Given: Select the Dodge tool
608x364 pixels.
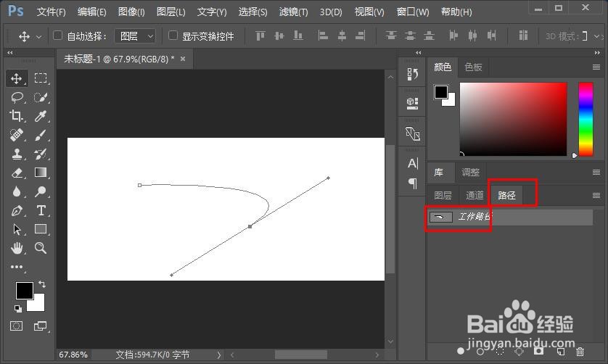Looking at the screenshot, I should click(41, 191).
